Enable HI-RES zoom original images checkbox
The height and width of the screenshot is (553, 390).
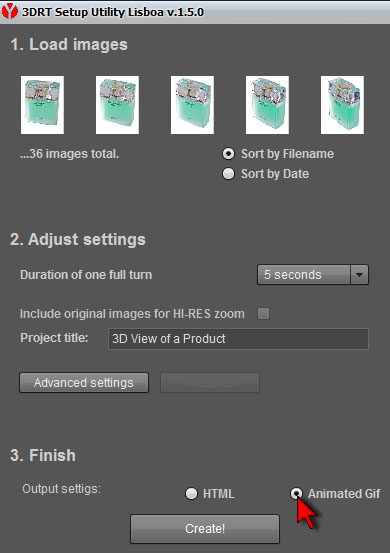pos(263,313)
